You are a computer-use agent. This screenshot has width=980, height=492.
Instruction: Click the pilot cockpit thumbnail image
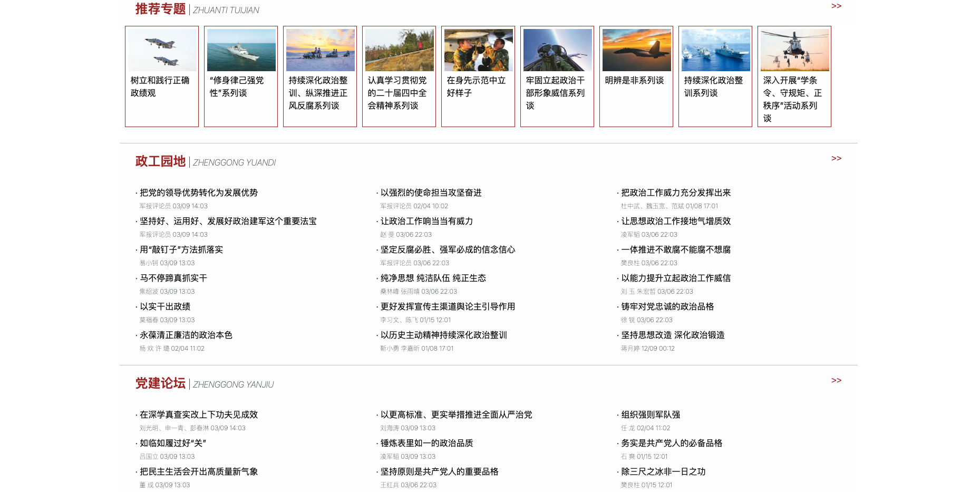pyautogui.click(x=557, y=50)
